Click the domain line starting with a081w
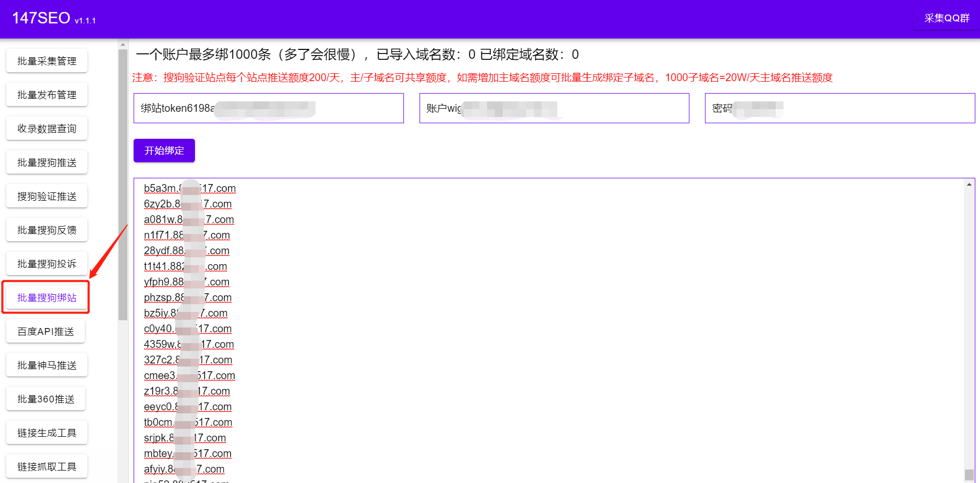980x483 pixels. click(189, 219)
